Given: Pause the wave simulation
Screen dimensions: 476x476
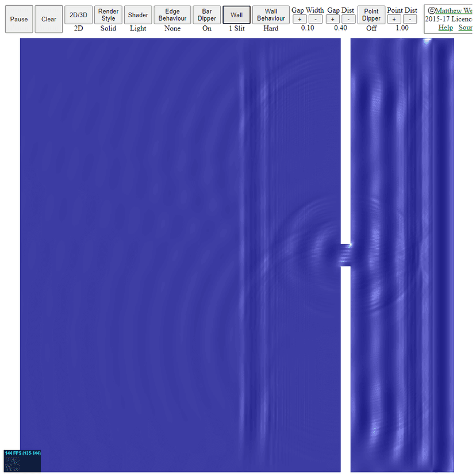Looking at the screenshot, I should pyautogui.click(x=18, y=18).
